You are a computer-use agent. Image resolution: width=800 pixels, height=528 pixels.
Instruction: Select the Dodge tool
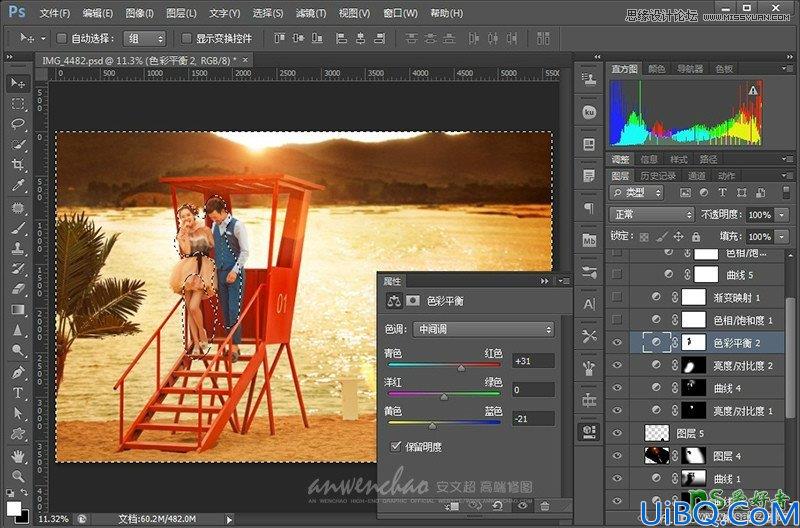18,350
